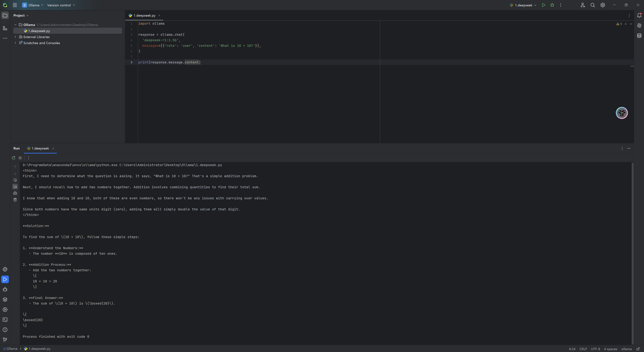Open more run actions menu
This screenshot has width=644, height=352.
point(561,5)
